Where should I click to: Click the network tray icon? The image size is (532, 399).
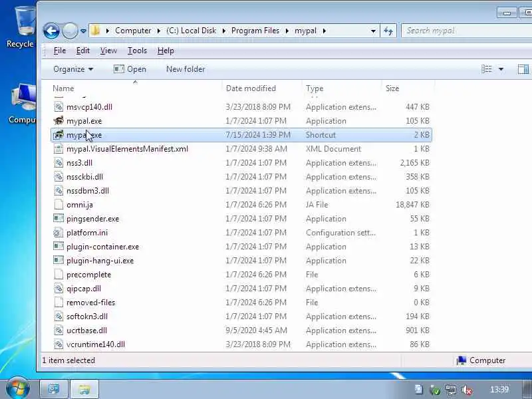coord(451,390)
